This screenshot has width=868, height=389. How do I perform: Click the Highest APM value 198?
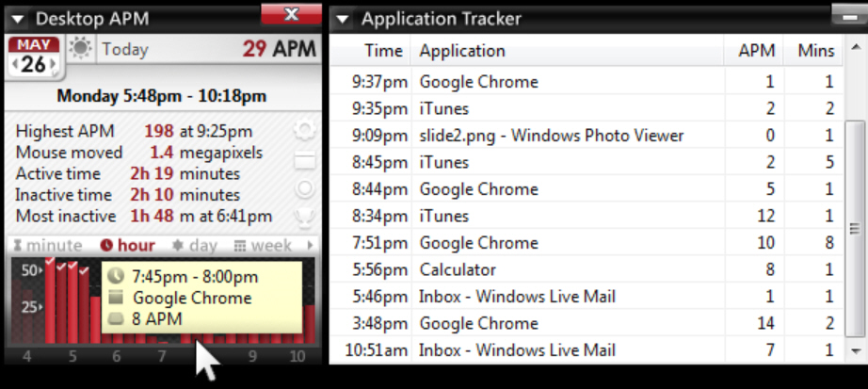(159, 131)
